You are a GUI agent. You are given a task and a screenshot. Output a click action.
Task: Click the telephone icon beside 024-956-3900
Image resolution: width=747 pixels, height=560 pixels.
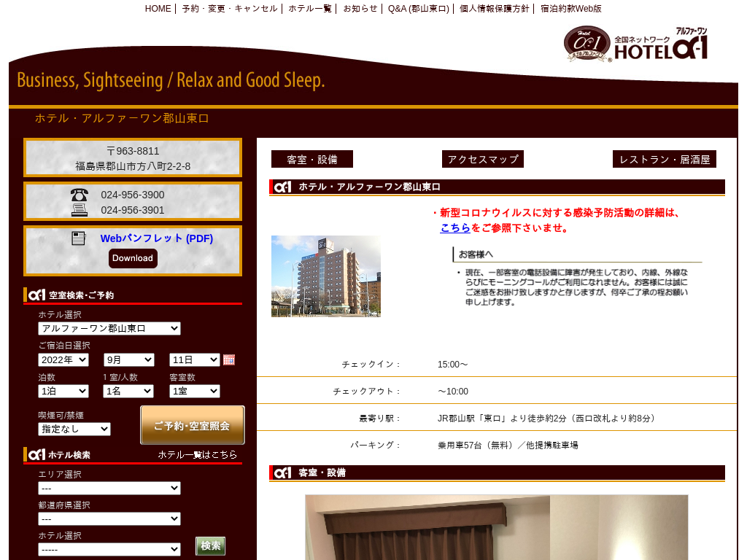point(79,195)
